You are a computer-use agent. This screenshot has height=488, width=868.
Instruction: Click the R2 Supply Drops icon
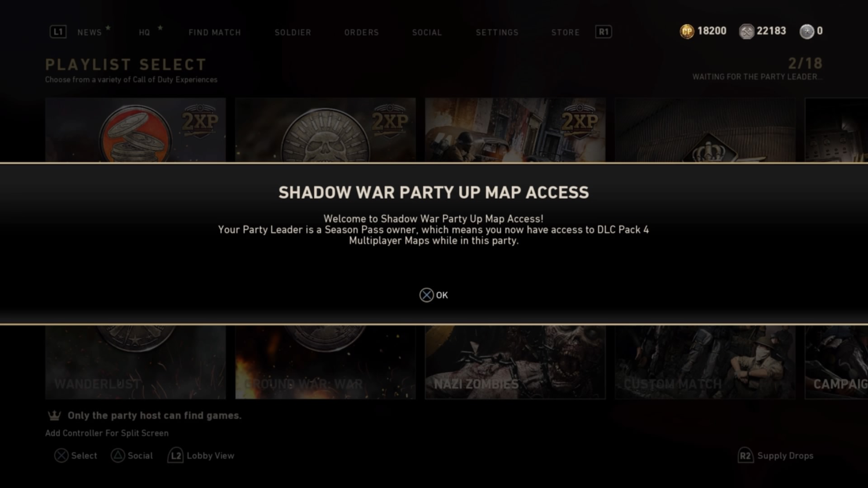[x=745, y=455]
